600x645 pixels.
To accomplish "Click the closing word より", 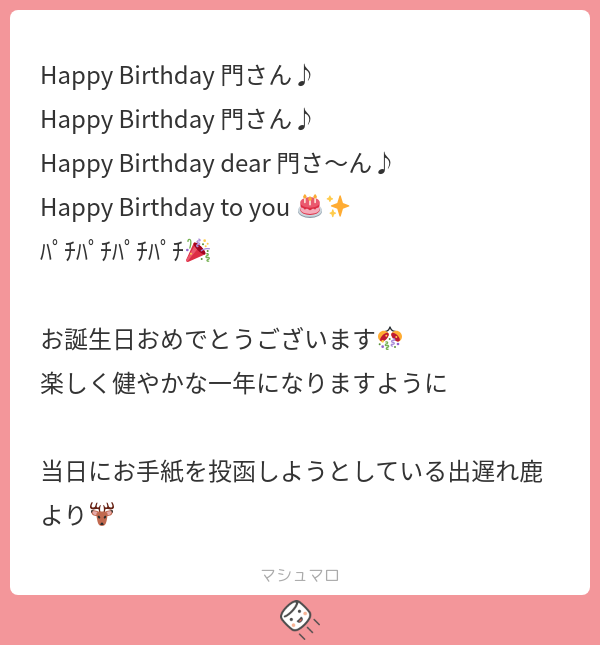I will (63, 515).
